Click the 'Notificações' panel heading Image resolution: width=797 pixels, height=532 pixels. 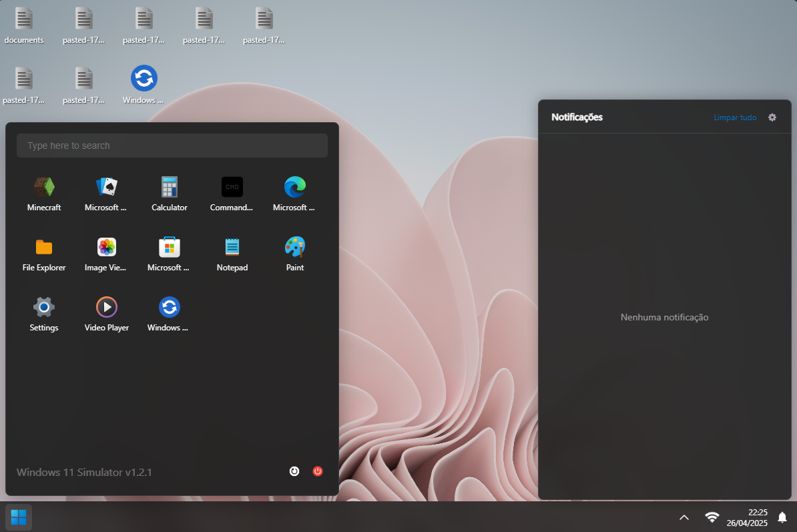(577, 117)
